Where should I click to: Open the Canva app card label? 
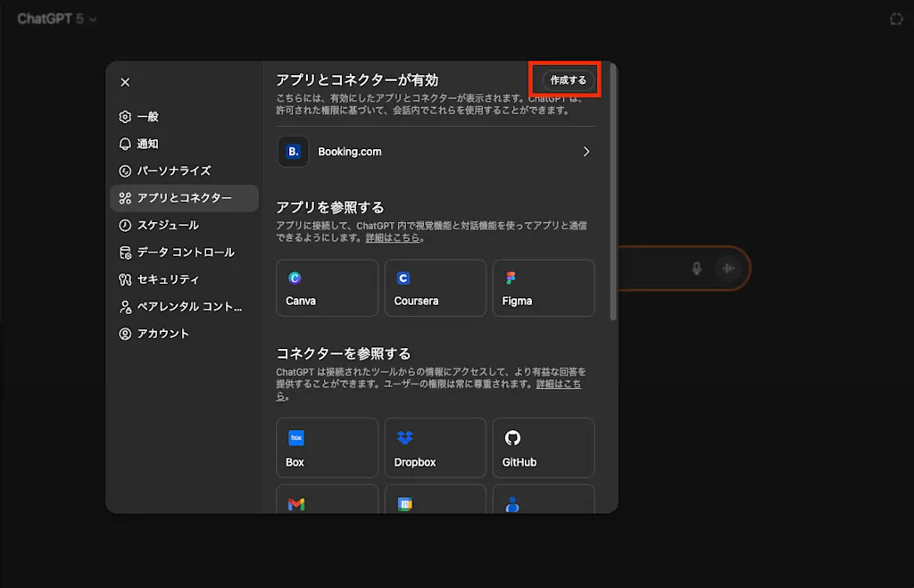(x=301, y=301)
